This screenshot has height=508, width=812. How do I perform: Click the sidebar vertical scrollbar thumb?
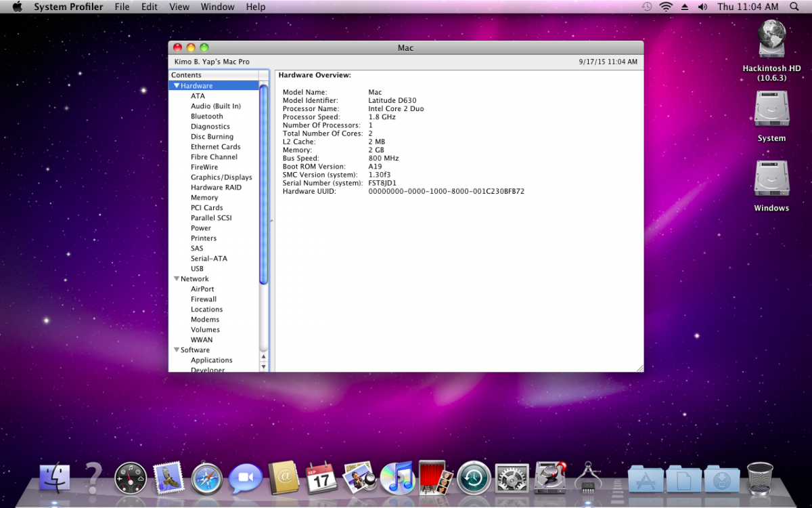click(x=264, y=183)
